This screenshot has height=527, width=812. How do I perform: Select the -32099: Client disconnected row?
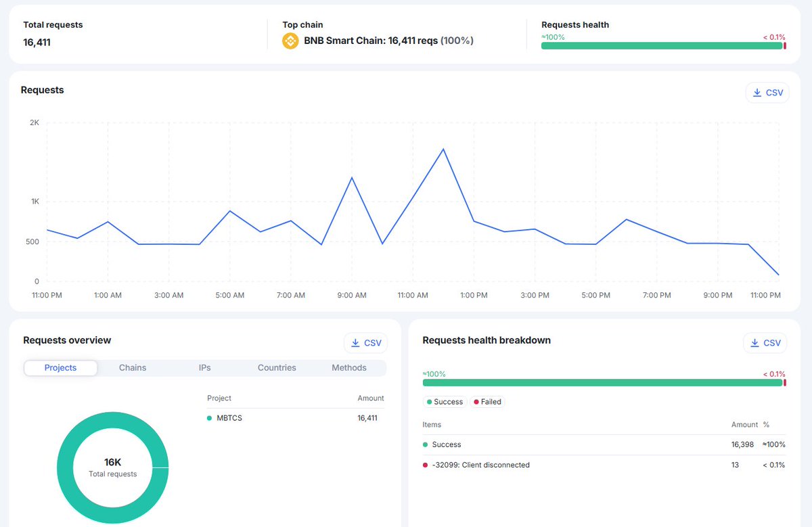[x=604, y=465]
